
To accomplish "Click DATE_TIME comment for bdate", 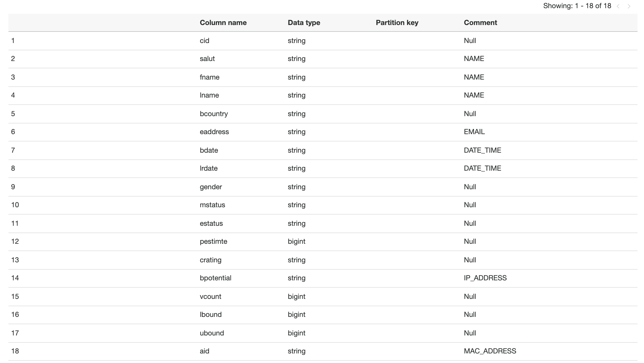I will 482,150.
